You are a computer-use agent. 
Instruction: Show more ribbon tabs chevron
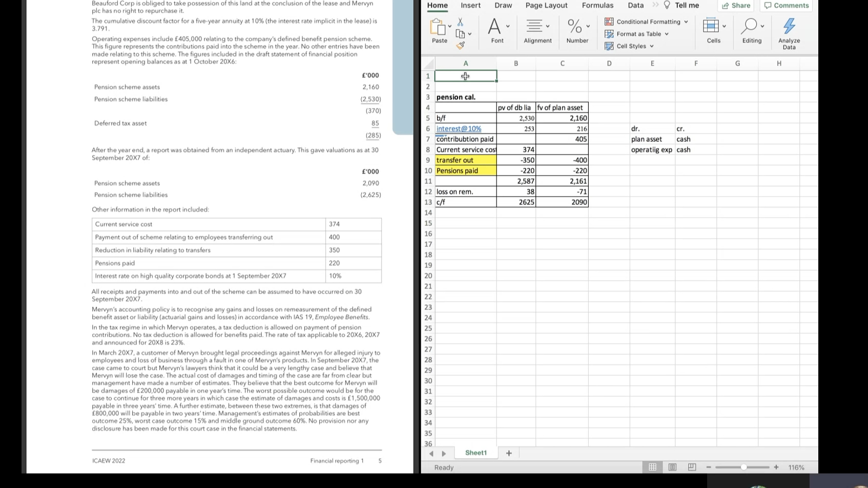tap(655, 5)
